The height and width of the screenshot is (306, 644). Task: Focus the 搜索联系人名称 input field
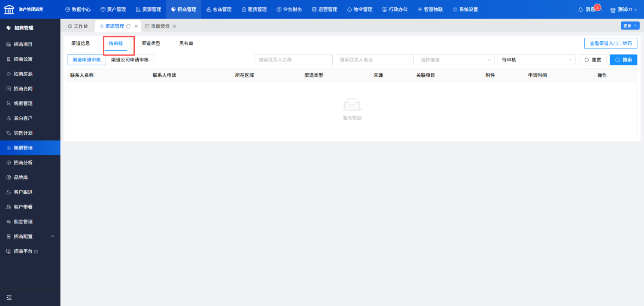[293, 60]
